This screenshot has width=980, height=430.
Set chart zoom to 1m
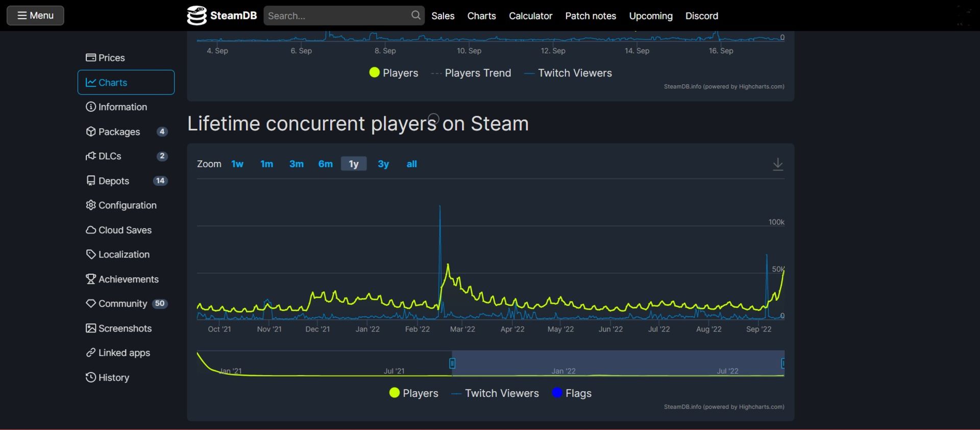(266, 164)
